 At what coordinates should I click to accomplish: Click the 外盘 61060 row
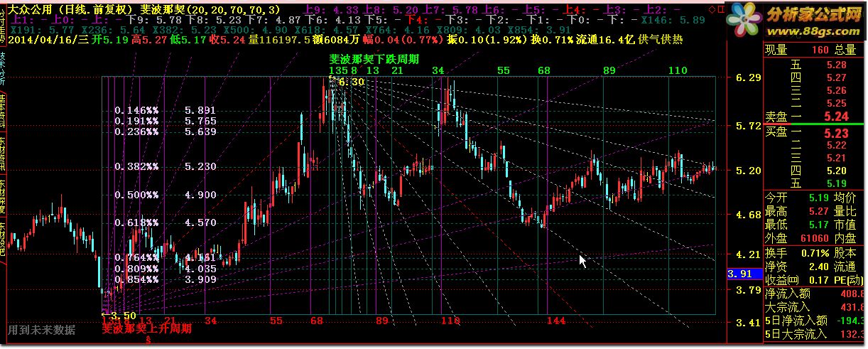tap(796, 238)
